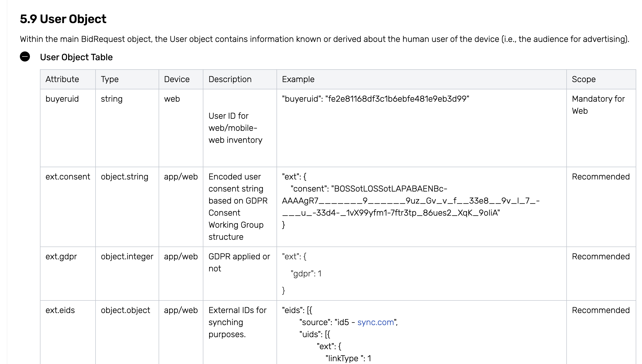Click the 'User Object Table' heading text
This screenshot has height=364, width=642.
76,57
